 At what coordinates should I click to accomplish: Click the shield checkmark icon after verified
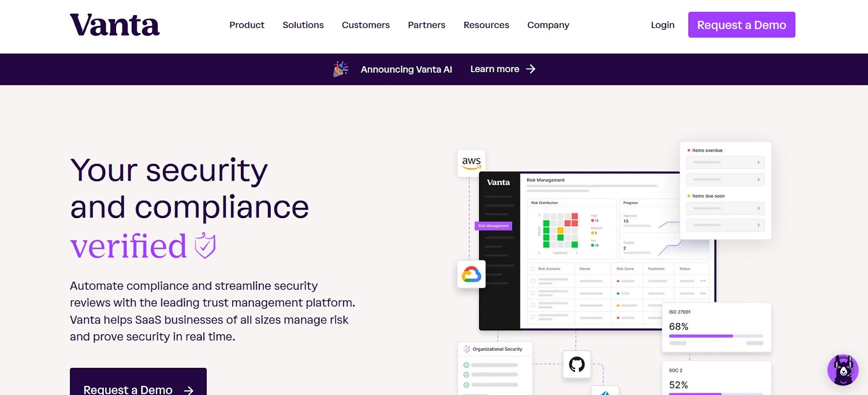[x=206, y=246]
